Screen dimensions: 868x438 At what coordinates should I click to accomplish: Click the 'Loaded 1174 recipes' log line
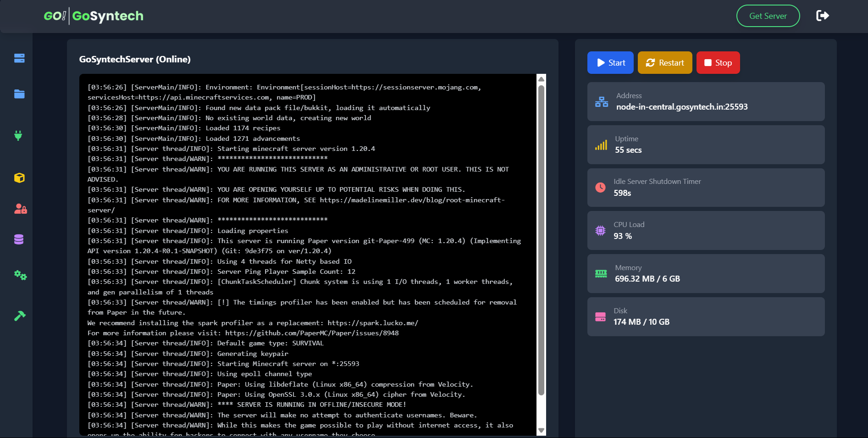pos(184,128)
